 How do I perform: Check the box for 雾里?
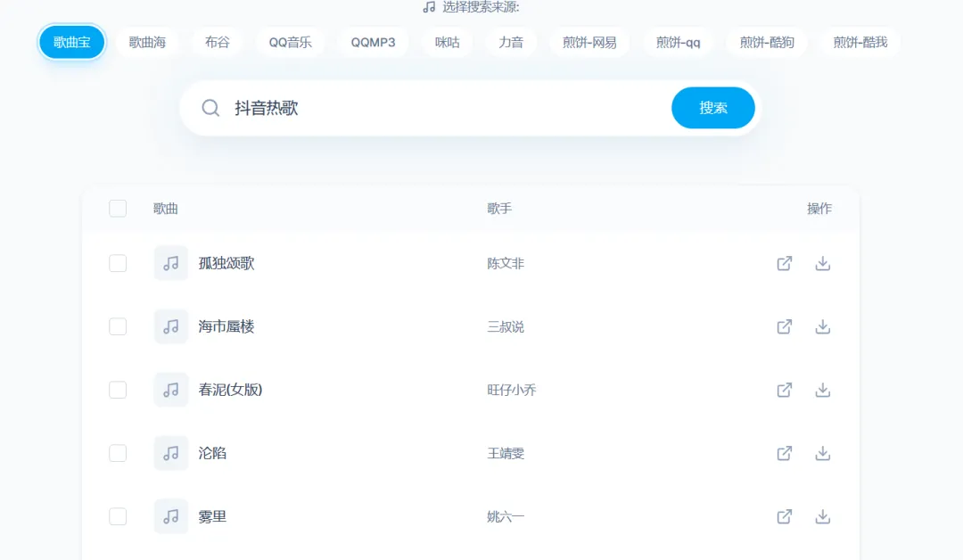pos(118,516)
